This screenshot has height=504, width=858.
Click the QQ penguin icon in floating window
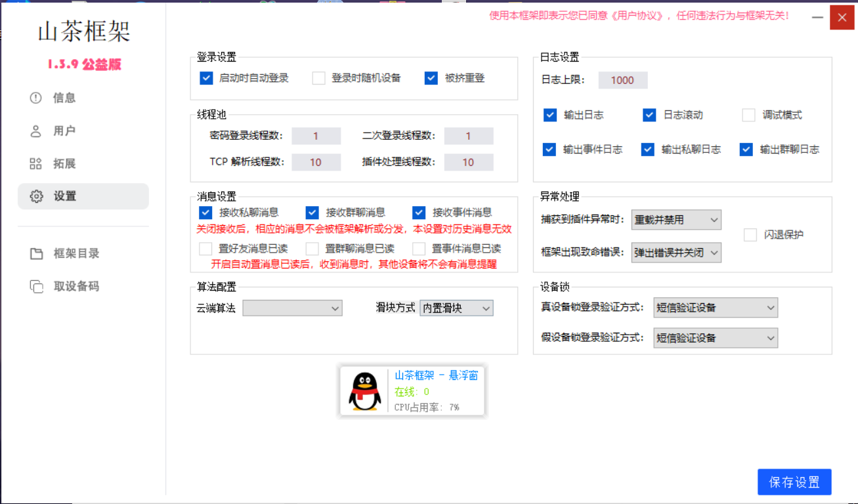point(365,391)
